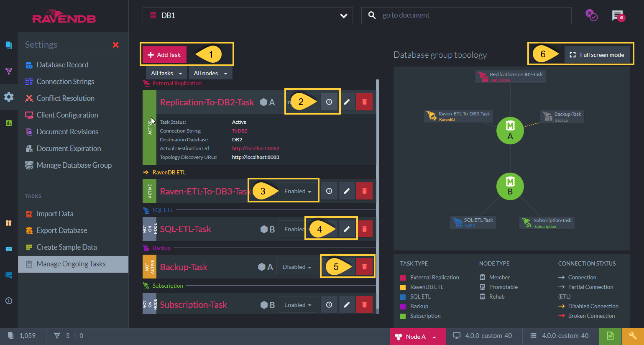
Task: Click the Add Task button
Action: click(164, 55)
